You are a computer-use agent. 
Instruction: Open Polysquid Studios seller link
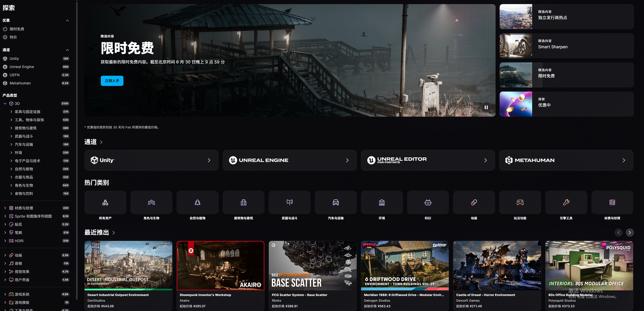(562, 300)
